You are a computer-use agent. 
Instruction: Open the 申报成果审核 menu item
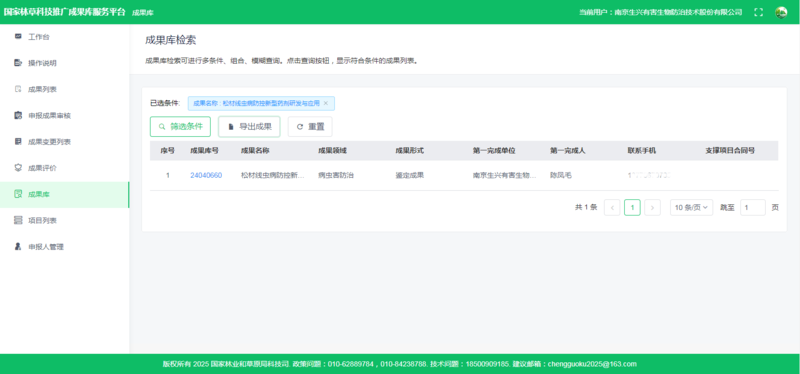click(64, 115)
